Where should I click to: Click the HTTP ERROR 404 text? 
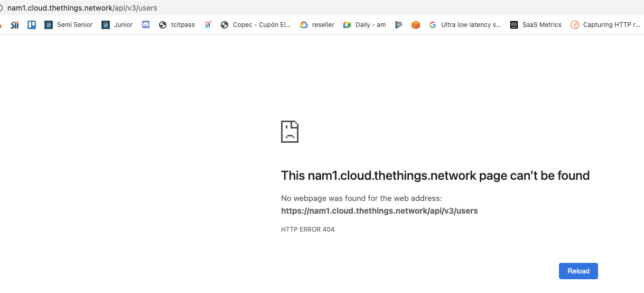coord(307,230)
